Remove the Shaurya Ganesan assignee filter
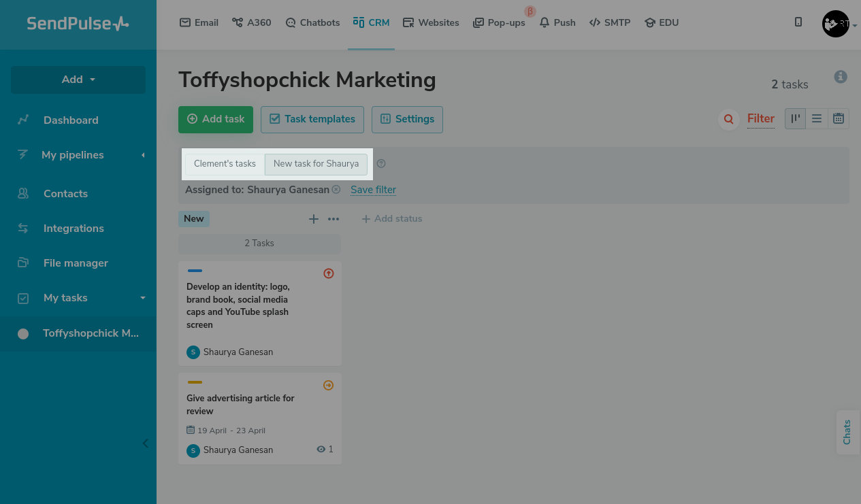The height and width of the screenshot is (504, 861). [336, 190]
